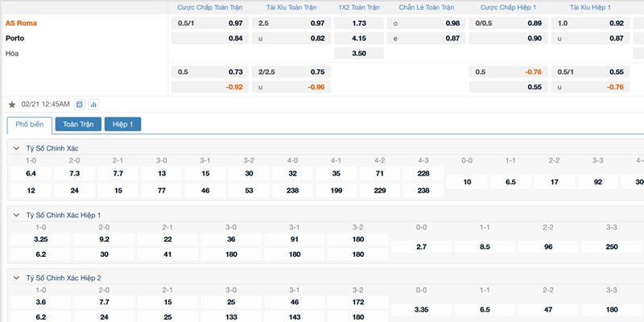
Task: Bet second half score 3-1 at 46
Action: 295,303
